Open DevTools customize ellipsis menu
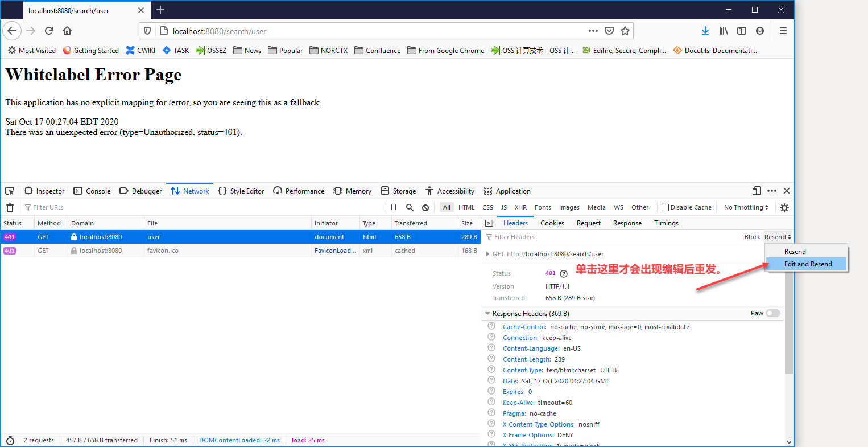868x447 pixels. [772, 191]
